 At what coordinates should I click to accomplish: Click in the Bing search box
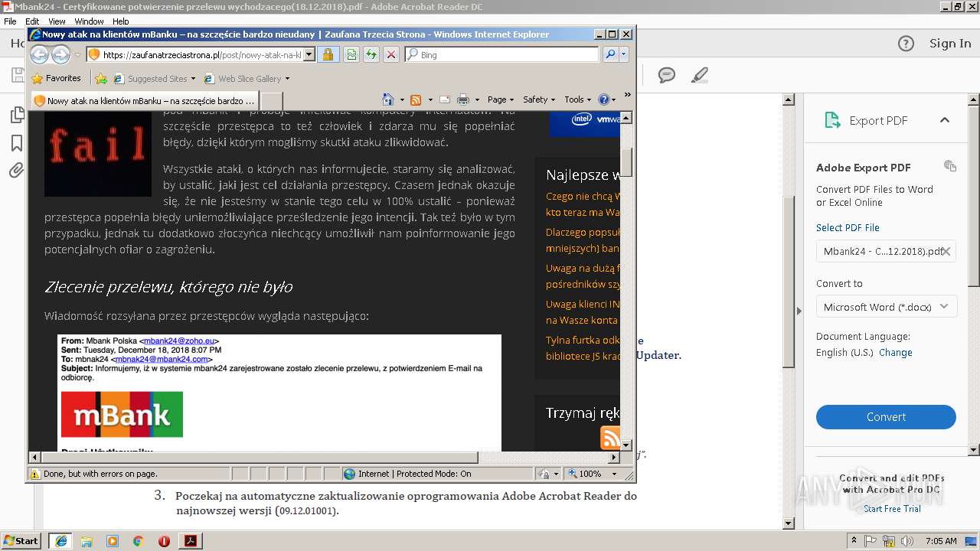tap(501, 54)
